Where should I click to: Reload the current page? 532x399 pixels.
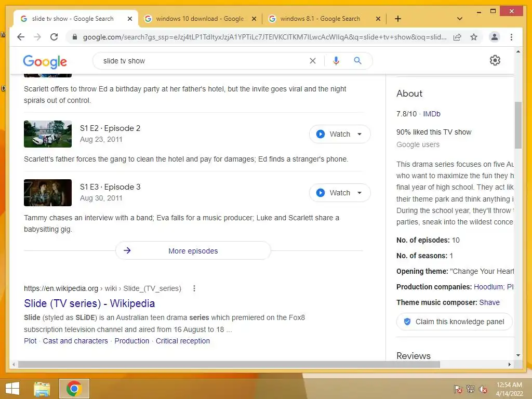(54, 37)
